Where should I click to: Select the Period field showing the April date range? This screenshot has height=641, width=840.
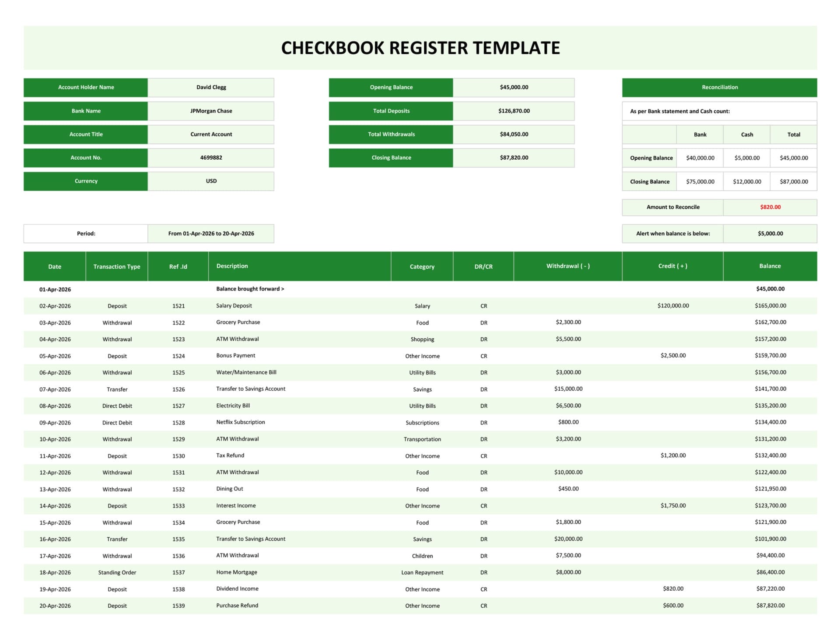(x=211, y=233)
